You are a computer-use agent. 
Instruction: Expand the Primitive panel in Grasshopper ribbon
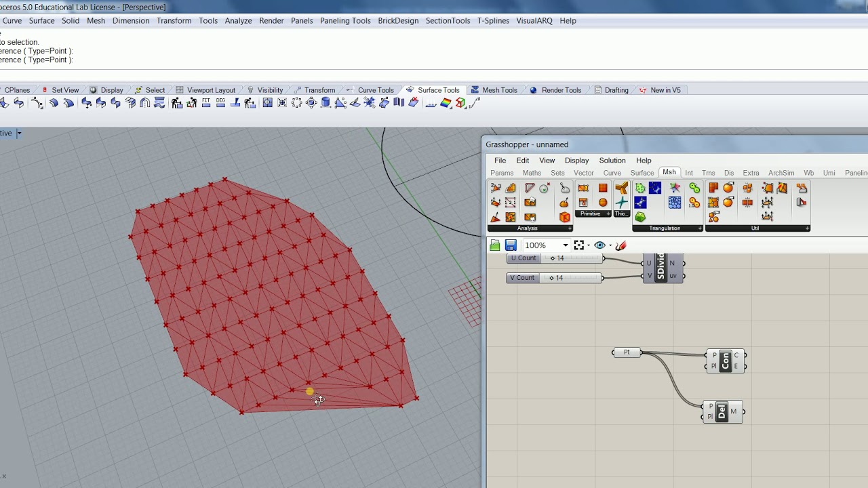coord(608,214)
